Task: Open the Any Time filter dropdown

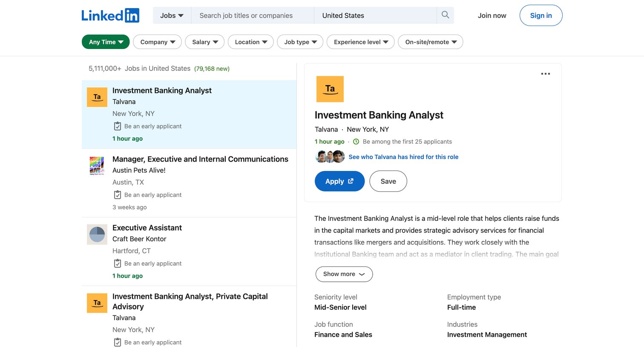Action: pyautogui.click(x=106, y=42)
